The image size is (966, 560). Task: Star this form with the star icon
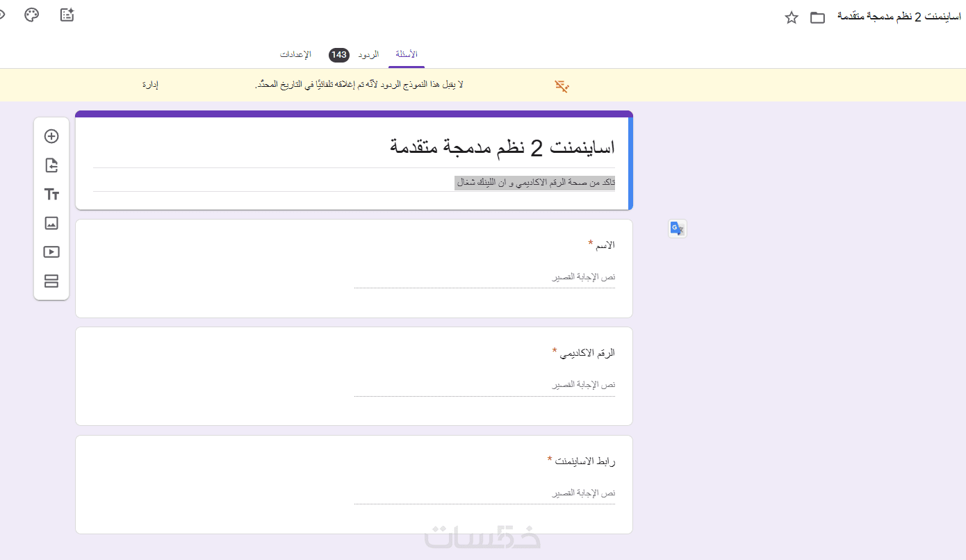792,17
